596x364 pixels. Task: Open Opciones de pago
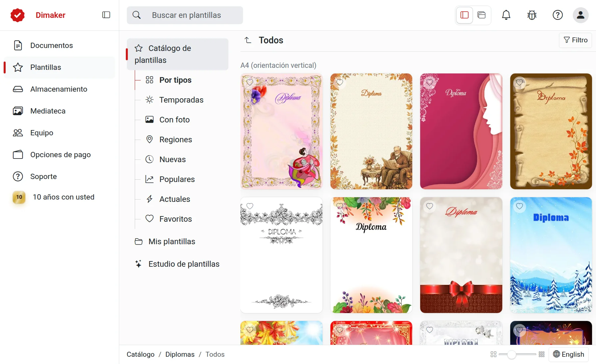coord(59,155)
